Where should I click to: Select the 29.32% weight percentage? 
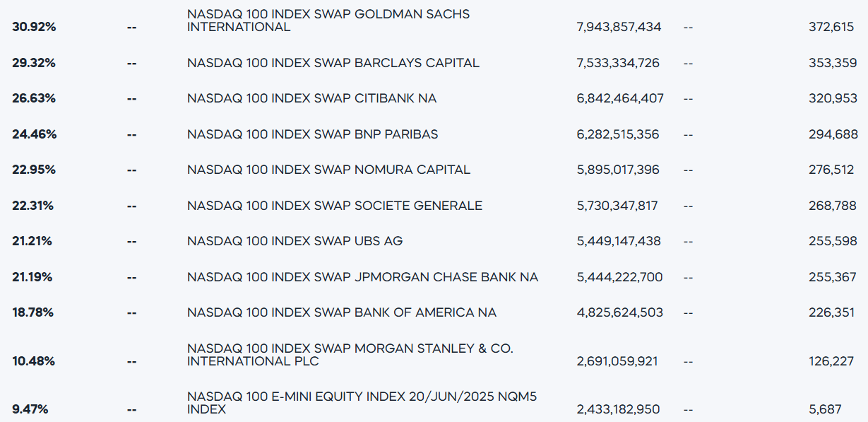pyautogui.click(x=34, y=63)
